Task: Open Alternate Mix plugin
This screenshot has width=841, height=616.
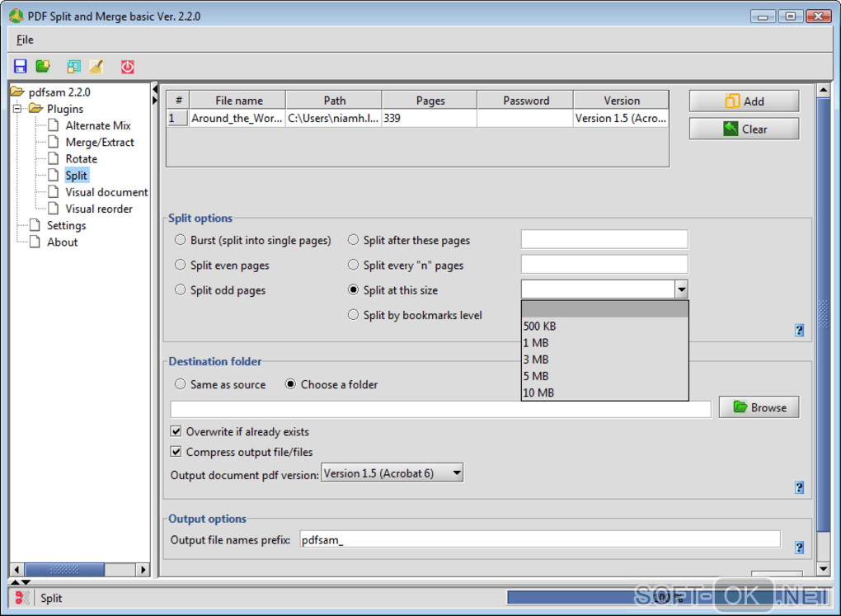Action: (x=98, y=125)
